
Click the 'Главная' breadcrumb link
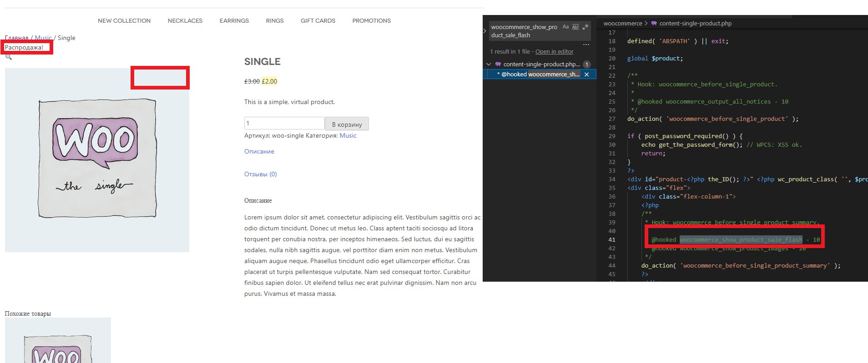point(17,38)
